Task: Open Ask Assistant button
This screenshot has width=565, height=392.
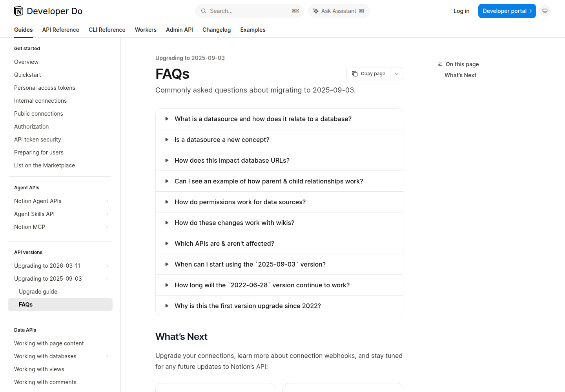Action: (339, 11)
